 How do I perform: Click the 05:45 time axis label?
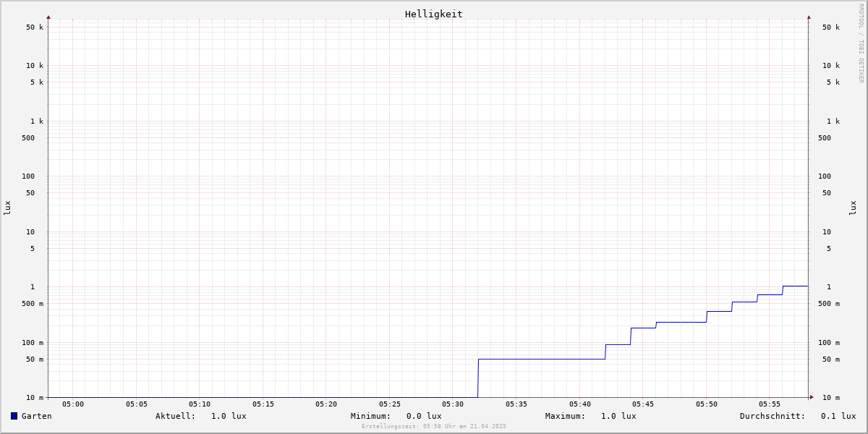[643, 404]
